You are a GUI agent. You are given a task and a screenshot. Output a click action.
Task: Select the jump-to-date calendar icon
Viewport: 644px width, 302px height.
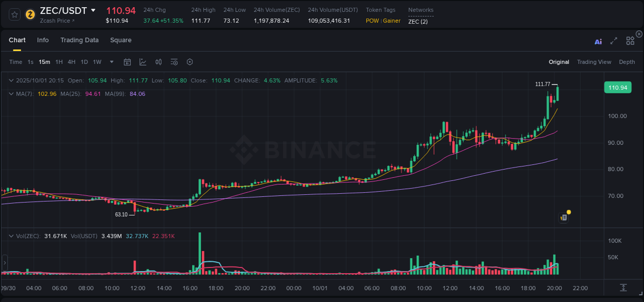click(x=127, y=62)
